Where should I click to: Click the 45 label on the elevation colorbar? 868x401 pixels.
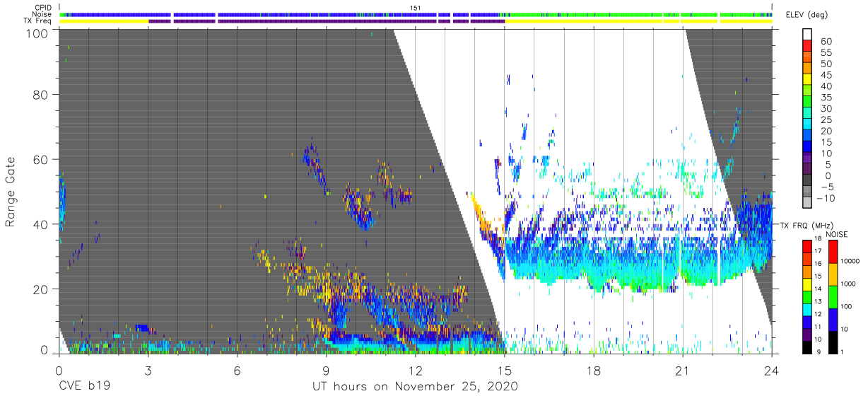pyautogui.click(x=828, y=75)
